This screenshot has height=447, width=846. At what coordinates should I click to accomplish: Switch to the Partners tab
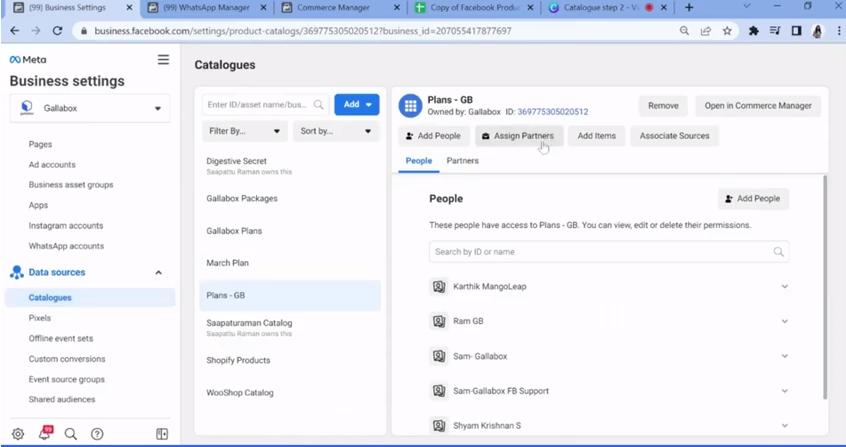[462, 161]
